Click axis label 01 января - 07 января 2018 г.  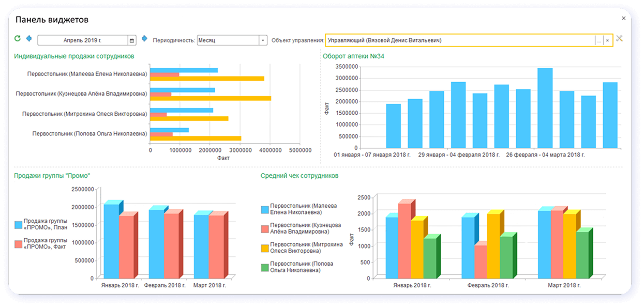pyautogui.click(x=373, y=155)
